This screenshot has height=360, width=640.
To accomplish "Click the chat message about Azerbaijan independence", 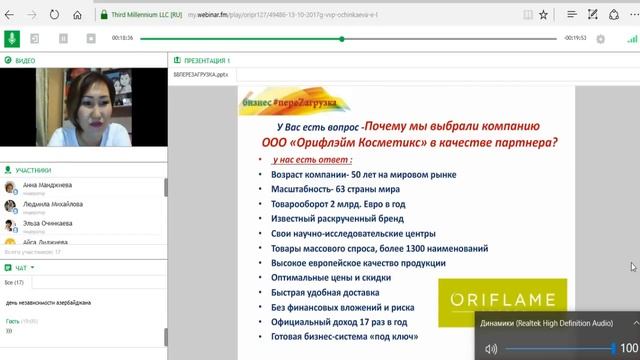I will tap(49, 302).
